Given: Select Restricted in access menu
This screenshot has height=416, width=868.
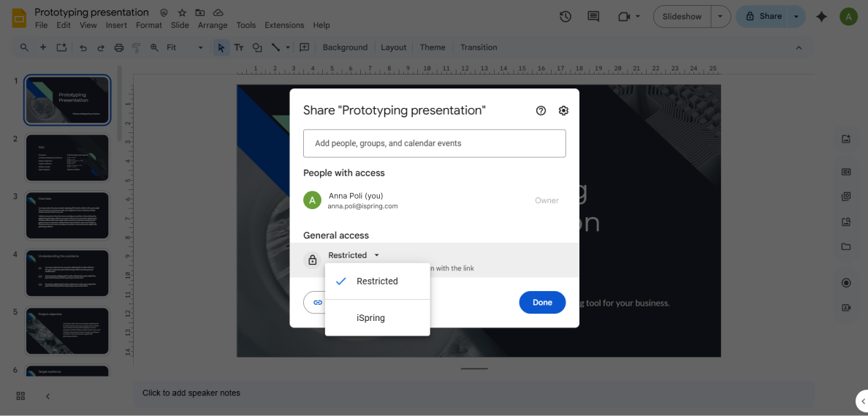Looking at the screenshot, I should tap(378, 281).
